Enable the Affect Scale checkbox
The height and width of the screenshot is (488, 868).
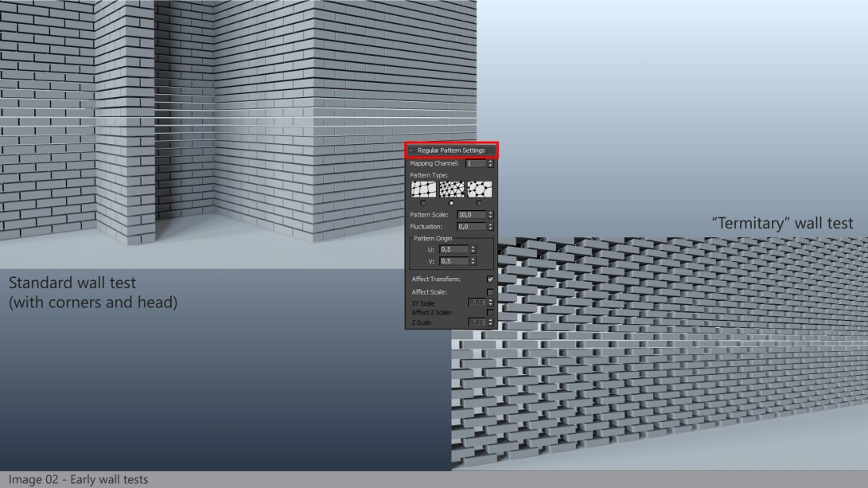click(489, 292)
